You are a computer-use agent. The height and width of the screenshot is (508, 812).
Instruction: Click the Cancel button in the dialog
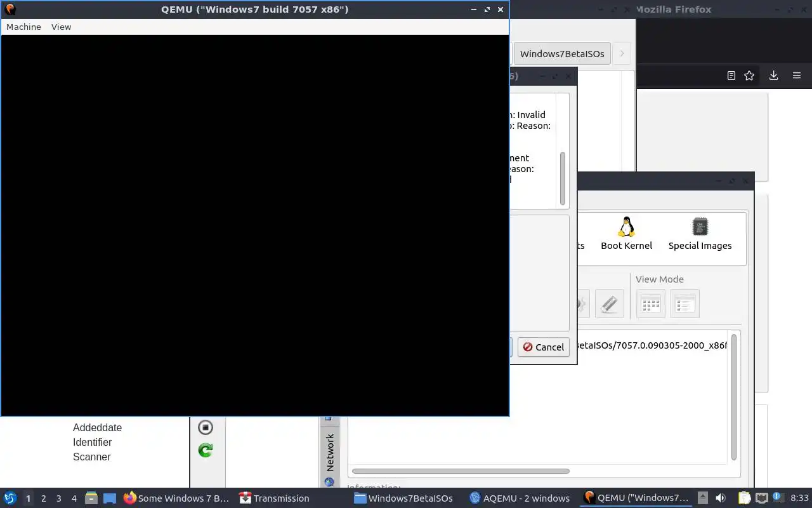(x=544, y=347)
